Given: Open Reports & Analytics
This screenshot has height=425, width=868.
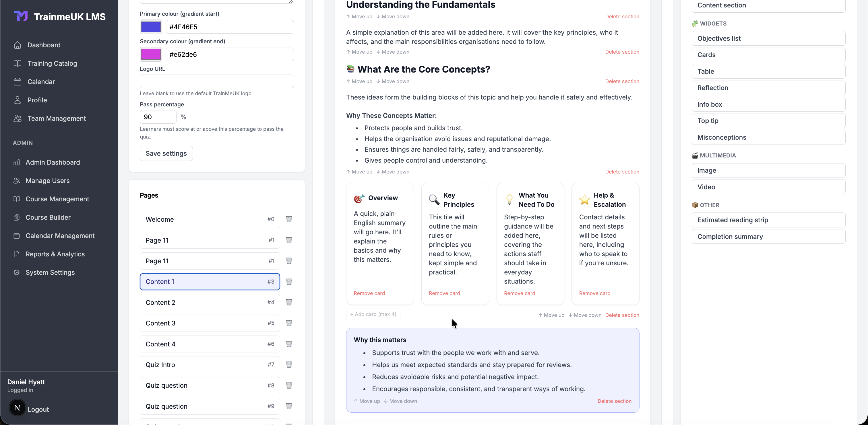Looking at the screenshot, I should pyautogui.click(x=55, y=254).
